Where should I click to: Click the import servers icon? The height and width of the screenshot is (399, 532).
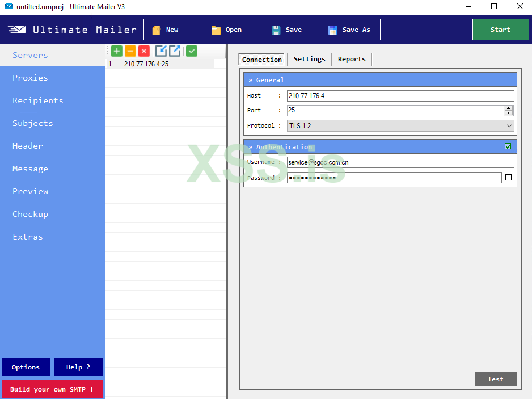click(161, 51)
